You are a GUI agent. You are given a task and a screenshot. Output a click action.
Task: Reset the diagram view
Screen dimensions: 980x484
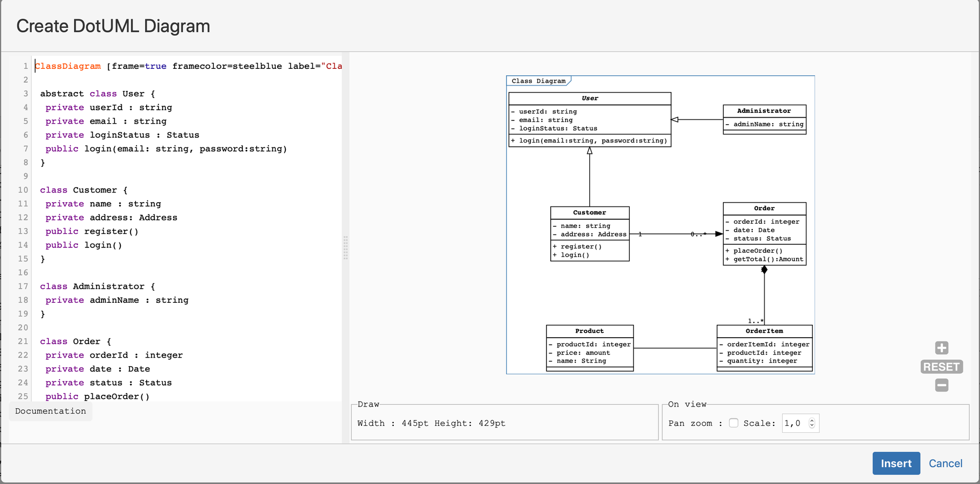(941, 367)
